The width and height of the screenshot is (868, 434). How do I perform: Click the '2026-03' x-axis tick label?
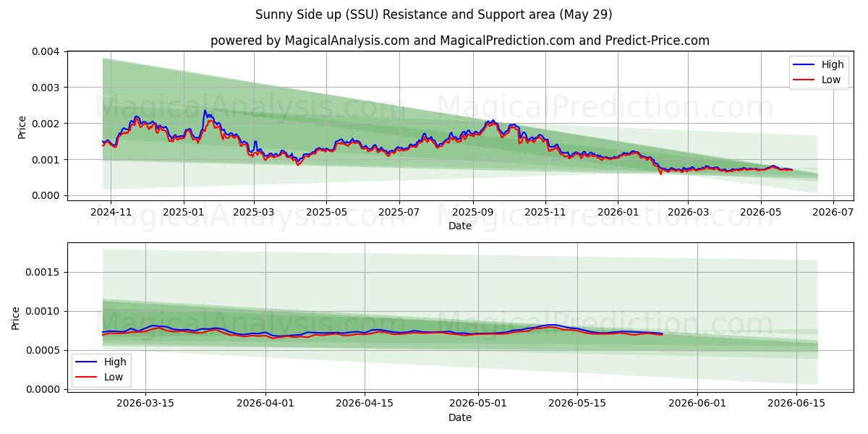(x=688, y=213)
